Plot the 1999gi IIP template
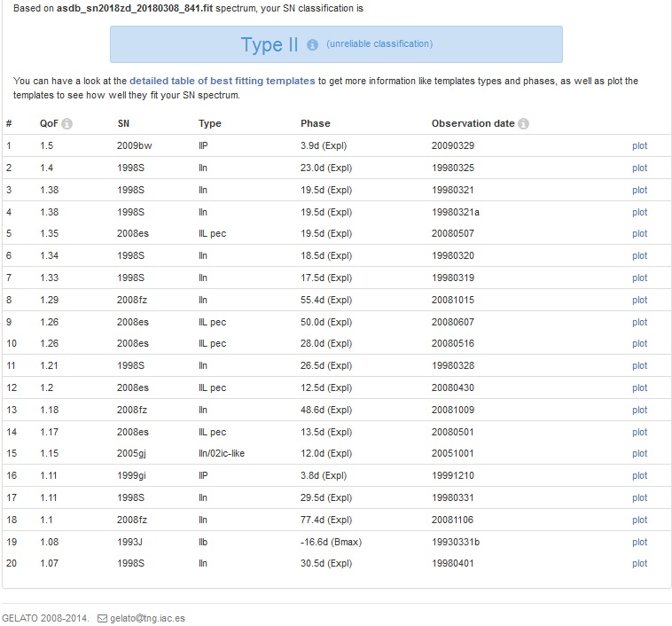Image resolution: width=672 pixels, height=626 pixels. 639,476
